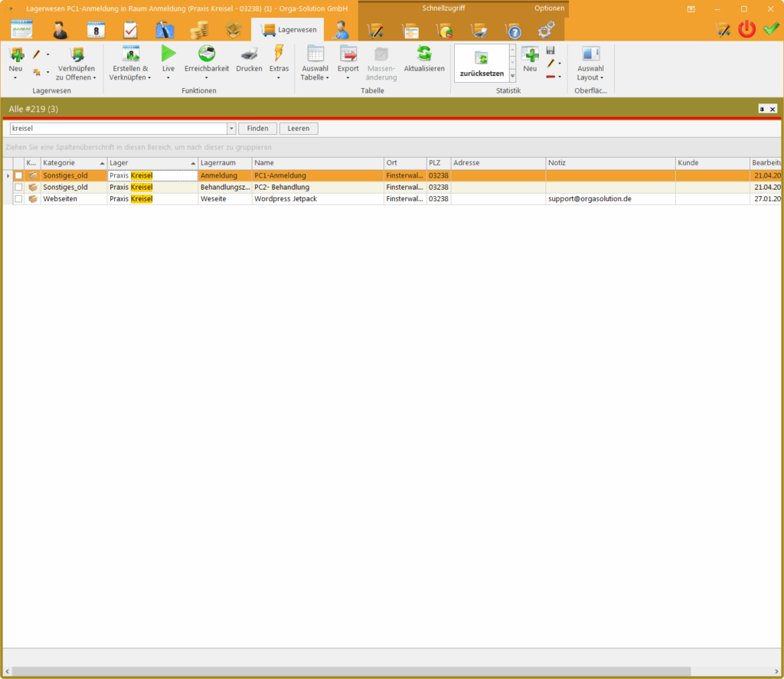Image resolution: width=784 pixels, height=679 pixels.
Task: Open the gears settings icon
Action: pos(547,30)
